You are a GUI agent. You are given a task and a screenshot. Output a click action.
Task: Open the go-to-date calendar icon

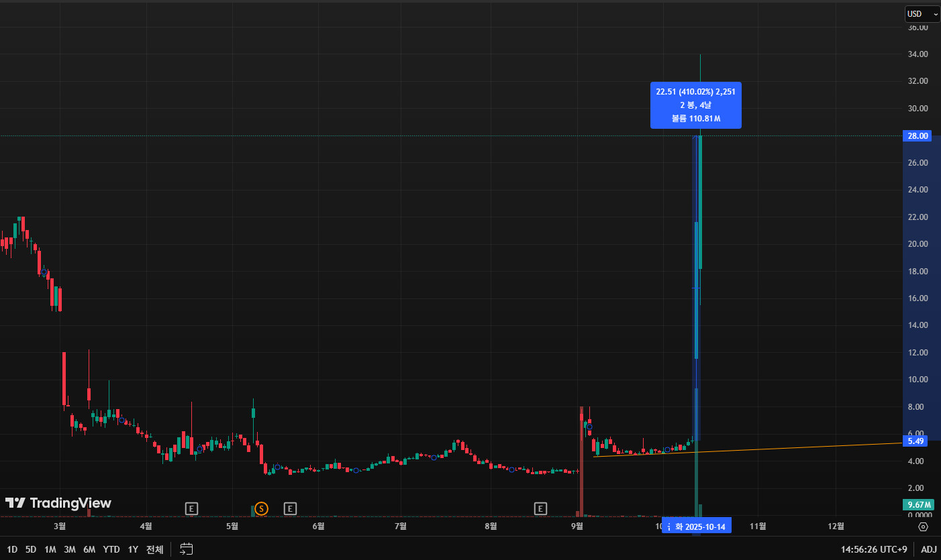(187, 549)
